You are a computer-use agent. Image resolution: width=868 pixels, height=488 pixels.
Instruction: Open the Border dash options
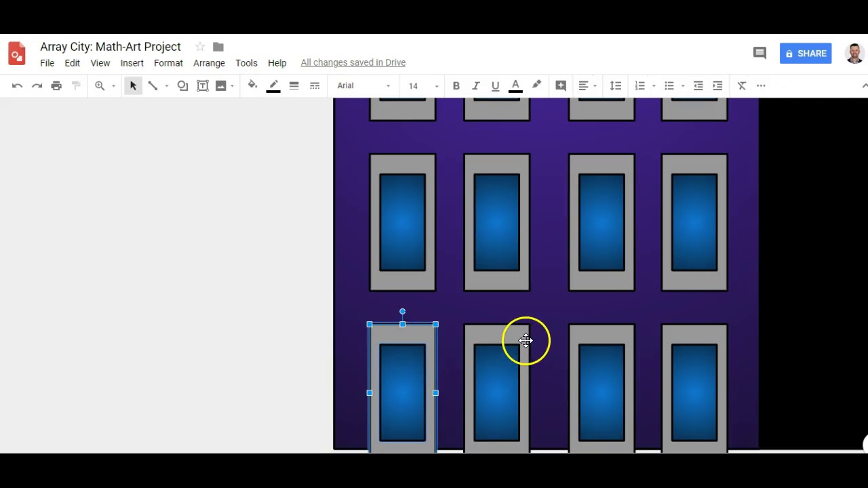coord(315,86)
